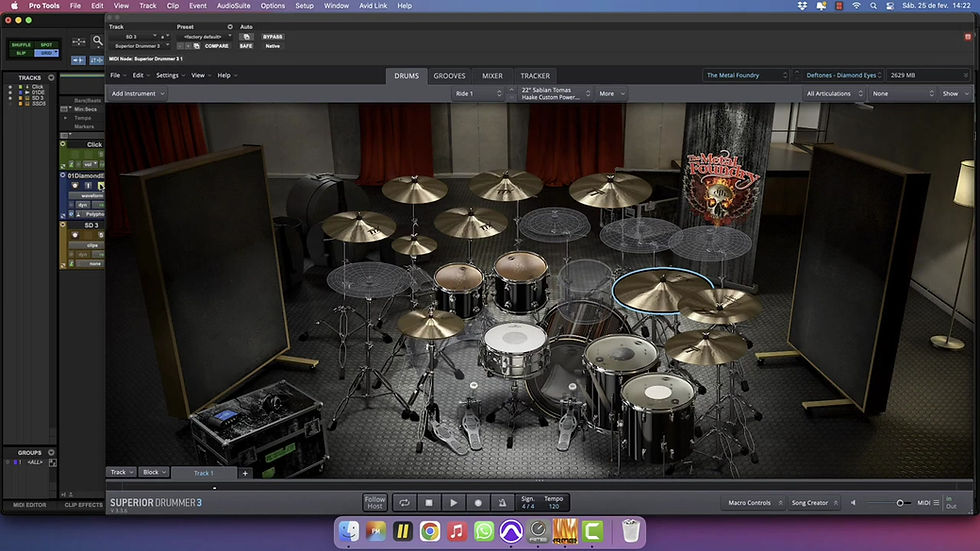Open Spotlight search in menu bar
This screenshot has width=980, height=551.
point(873,6)
